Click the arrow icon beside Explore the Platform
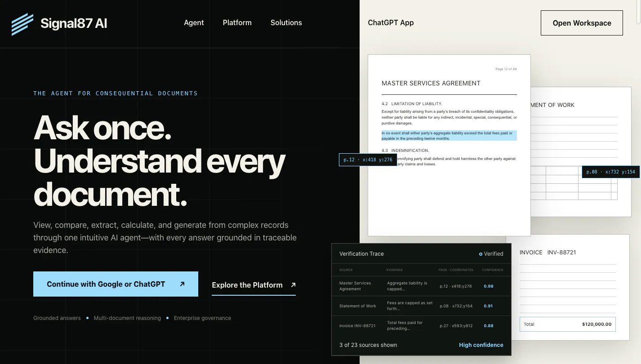 pos(293,285)
